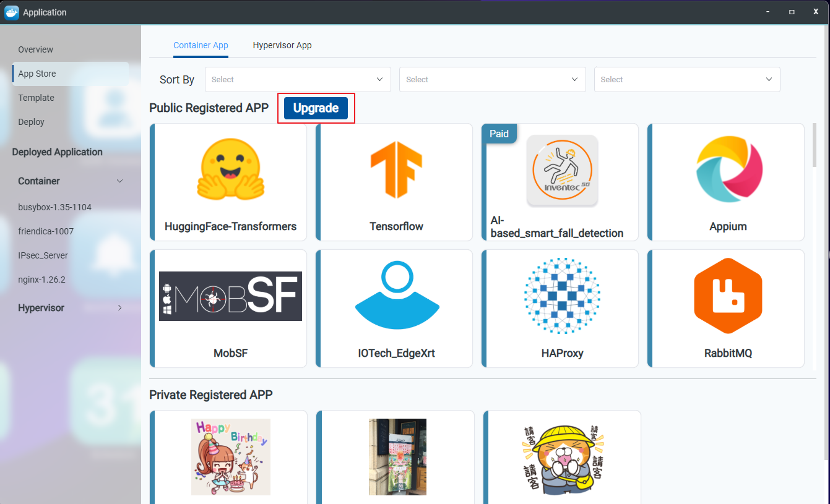Click the Hypervisor section label

click(x=41, y=308)
